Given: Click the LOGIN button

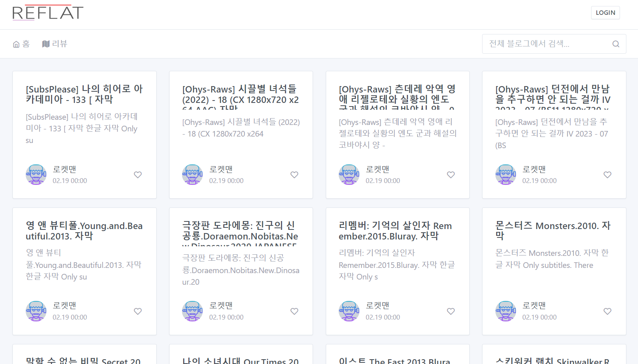Looking at the screenshot, I should point(605,13).
